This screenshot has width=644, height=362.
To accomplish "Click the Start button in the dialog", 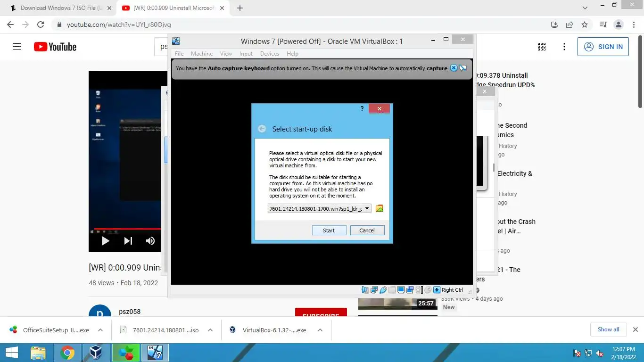I will pos(329,230).
